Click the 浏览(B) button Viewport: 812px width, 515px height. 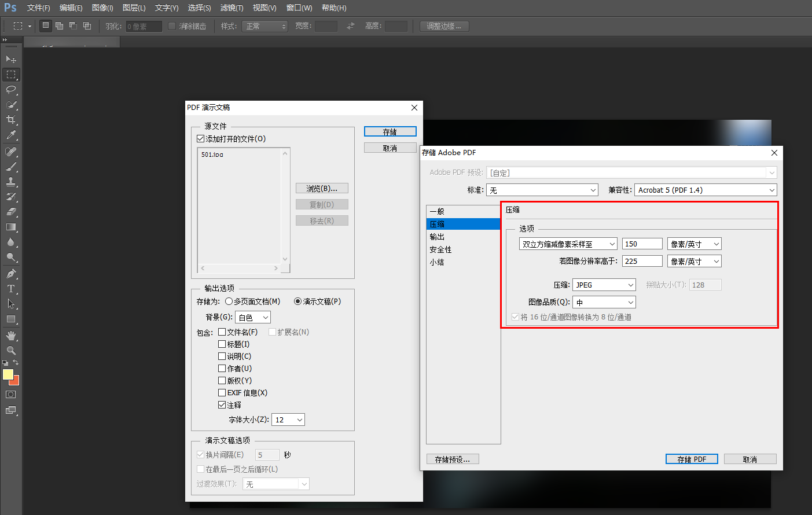click(x=322, y=187)
